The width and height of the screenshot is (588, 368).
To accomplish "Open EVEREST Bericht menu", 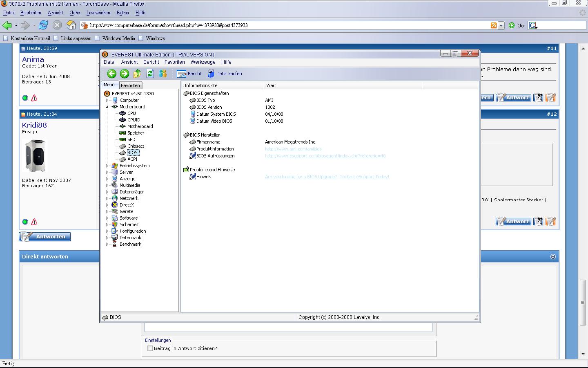I will coord(151,62).
